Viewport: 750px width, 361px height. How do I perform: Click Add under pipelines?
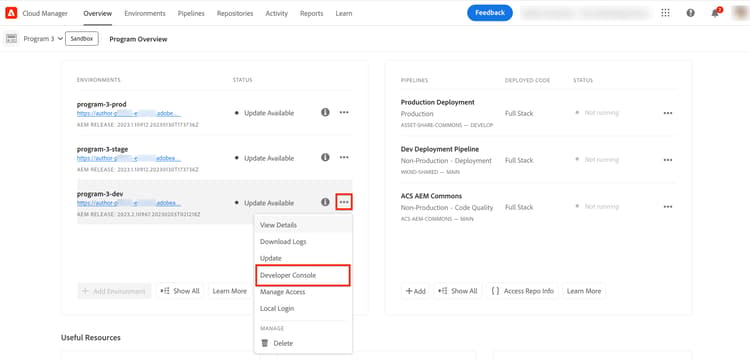pos(415,291)
